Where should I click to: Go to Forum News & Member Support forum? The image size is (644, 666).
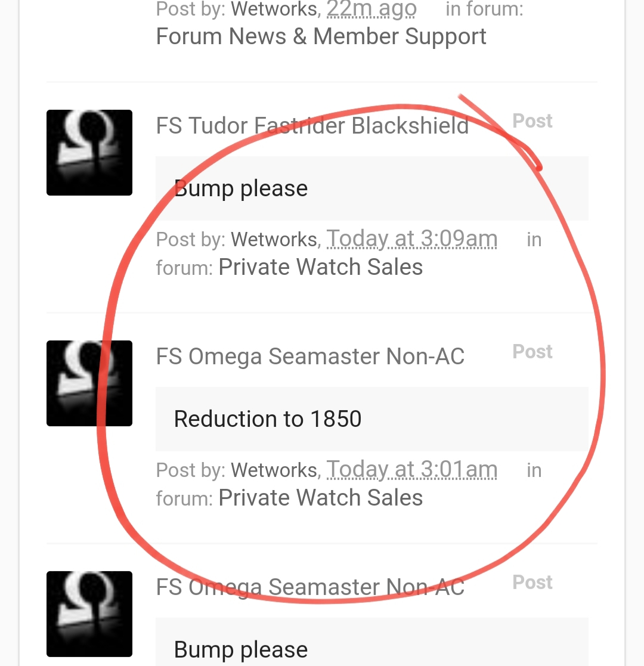[x=321, y=36]
